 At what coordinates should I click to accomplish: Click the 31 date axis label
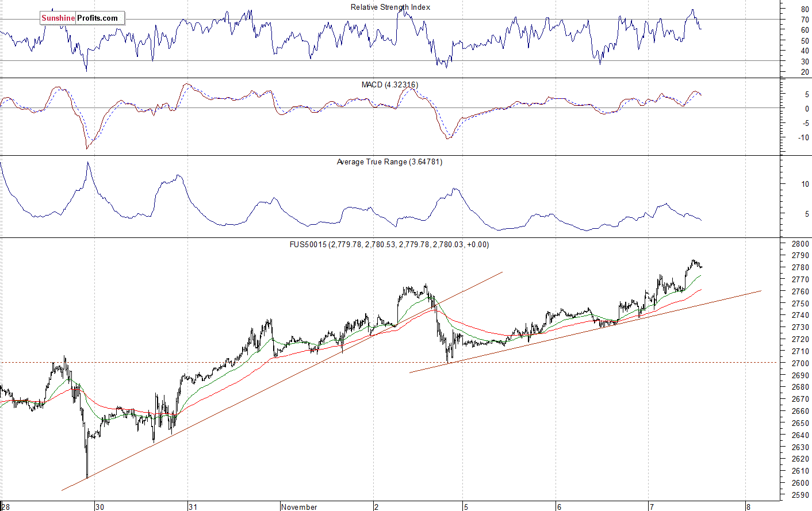pyautogui.click(x=193, y=507)
